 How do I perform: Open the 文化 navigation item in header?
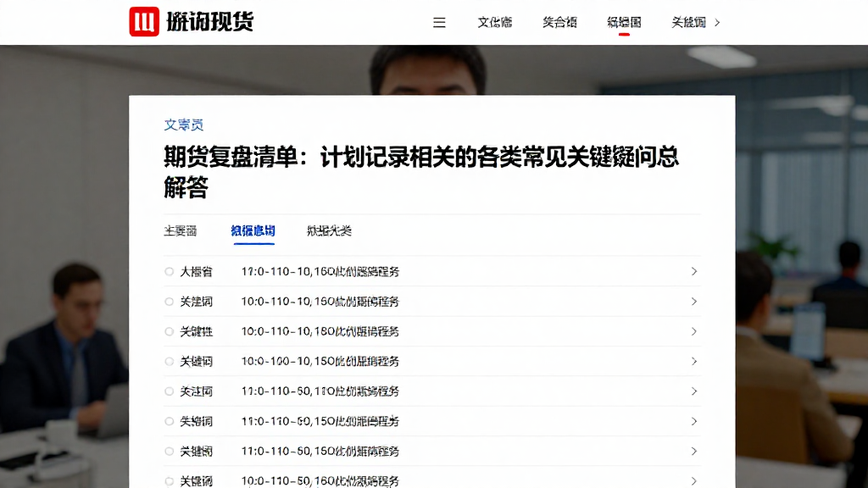[495, 23]
